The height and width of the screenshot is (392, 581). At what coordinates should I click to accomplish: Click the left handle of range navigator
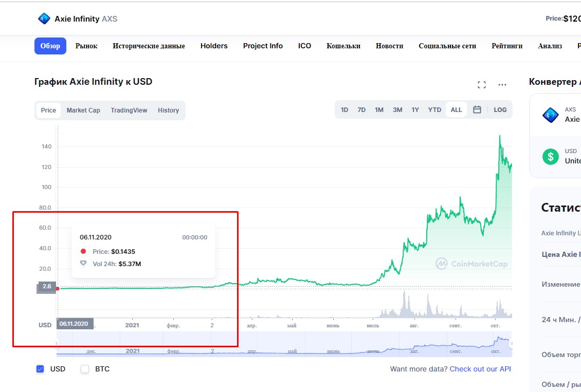click(57, 344)
